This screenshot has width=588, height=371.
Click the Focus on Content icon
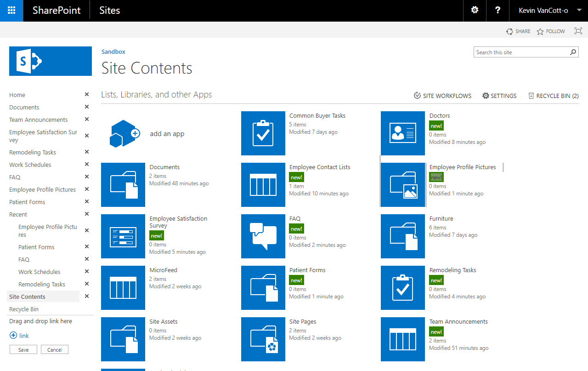point(578,31)
